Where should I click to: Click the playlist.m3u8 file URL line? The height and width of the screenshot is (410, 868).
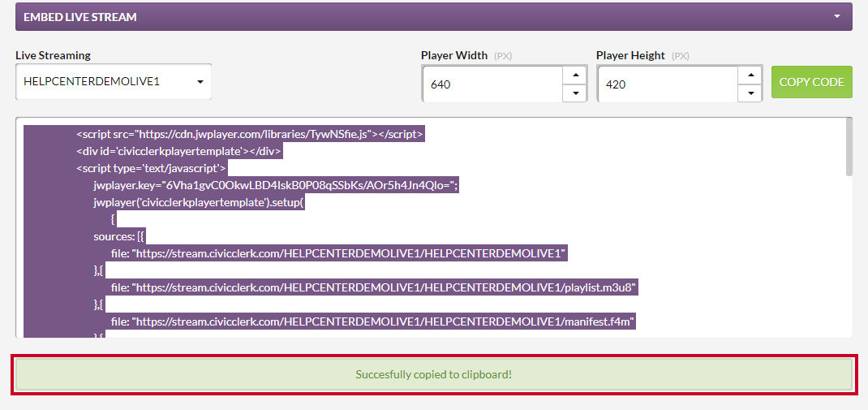(375, 288)
